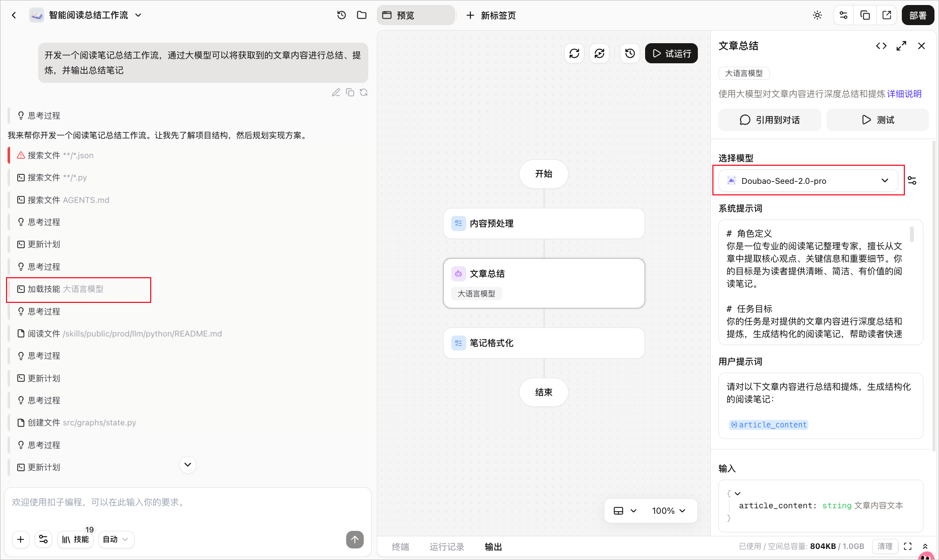The height and width of the screenshot is (560, 939).
Task: Click the 试运行 button
Action: pyautogui.click(x=671, y=53)
